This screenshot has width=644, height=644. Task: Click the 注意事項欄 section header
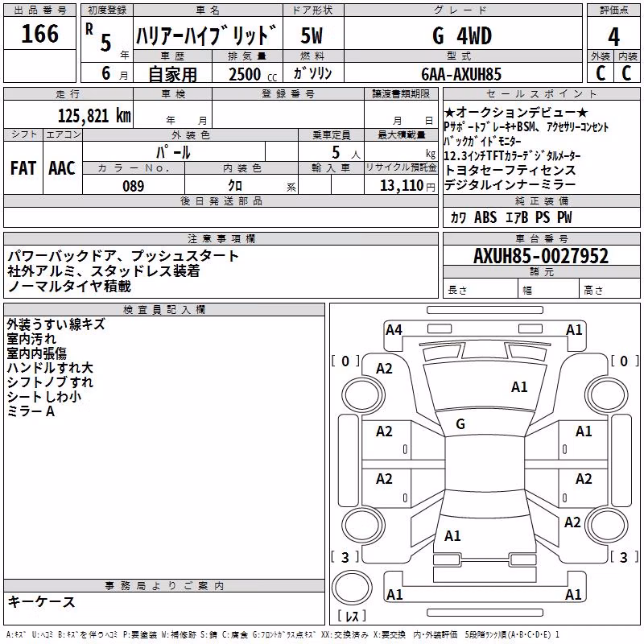[221, 238]
